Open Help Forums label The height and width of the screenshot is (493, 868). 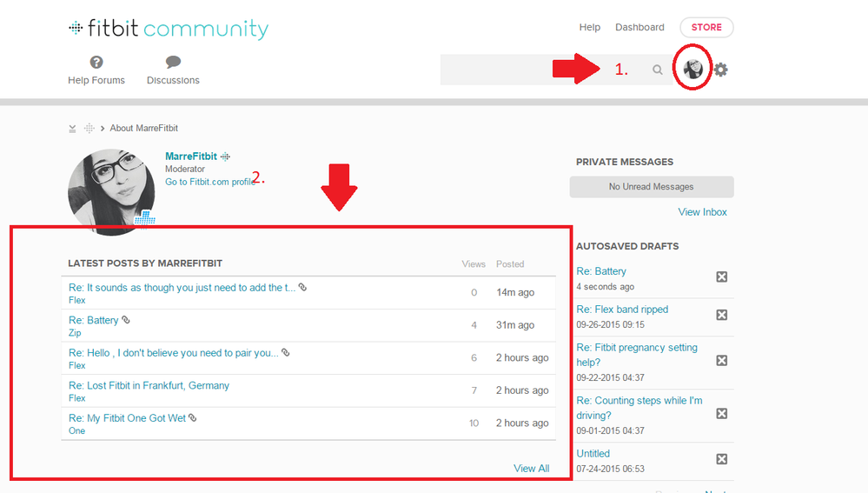(x=96, y=80)
